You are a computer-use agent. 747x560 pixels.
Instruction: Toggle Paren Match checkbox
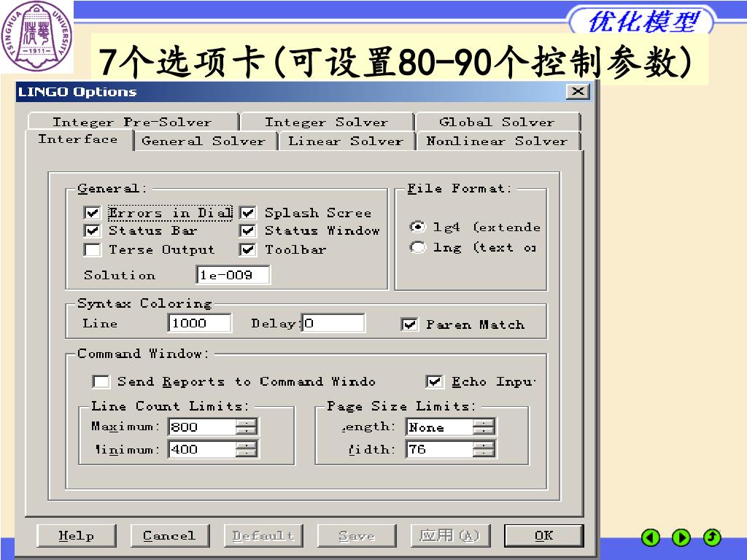410,324
